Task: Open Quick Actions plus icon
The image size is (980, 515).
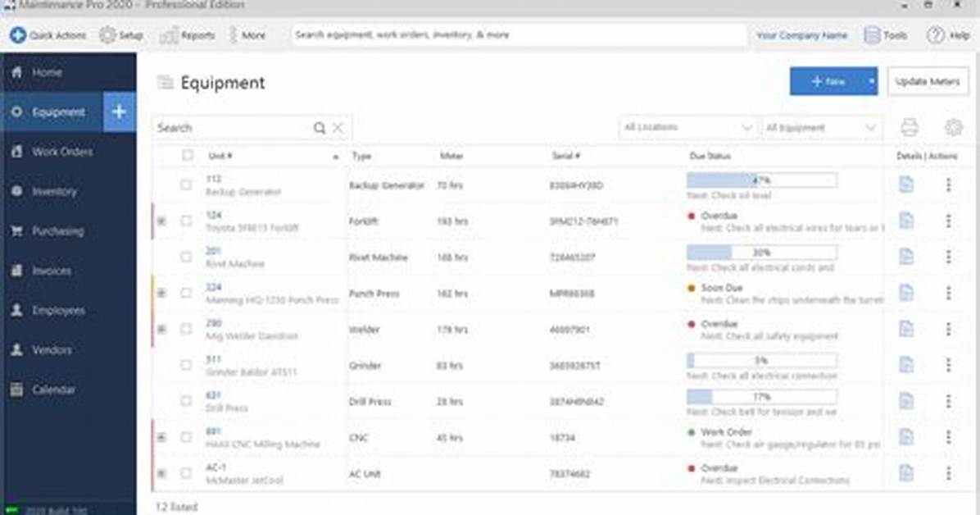Action: (x=17, y=35)
